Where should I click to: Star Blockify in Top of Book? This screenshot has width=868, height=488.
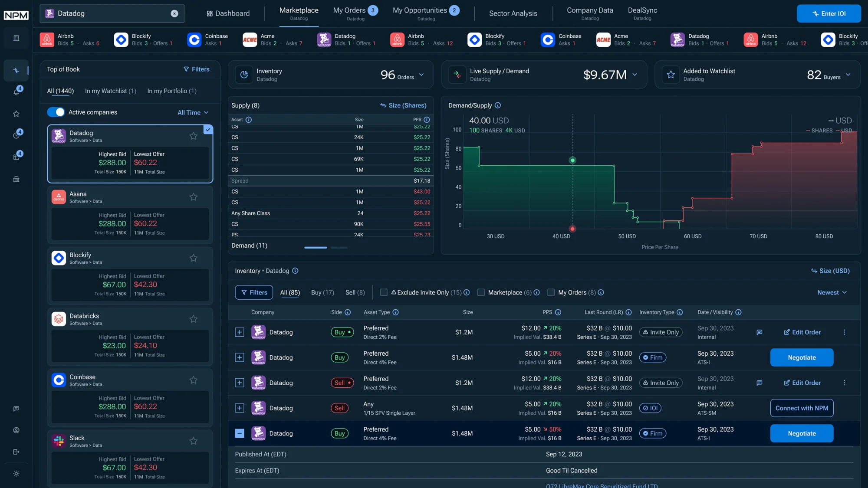pos(194,258)
